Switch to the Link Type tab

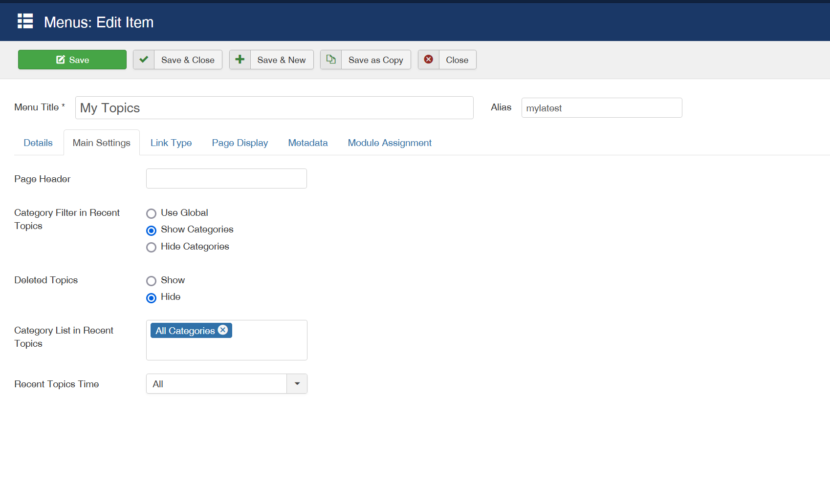click(x=171, y=143)
